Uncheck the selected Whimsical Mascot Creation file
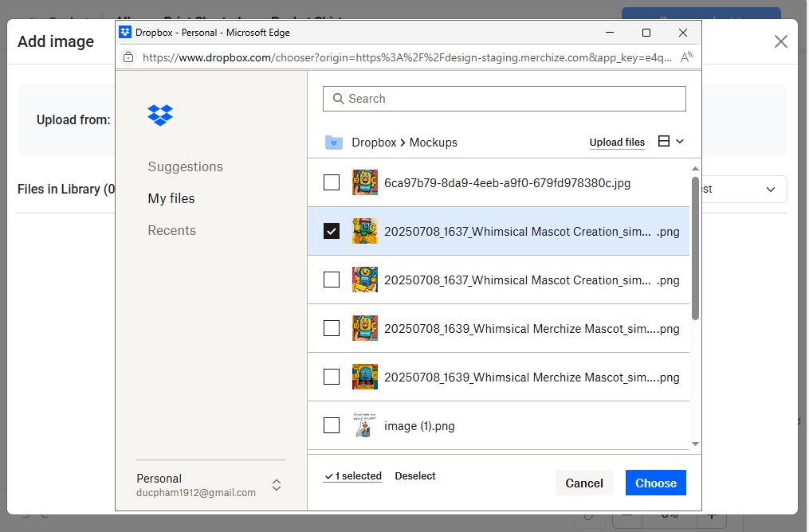The height and width of the screenshot is (532, 809). click(332, 231)
